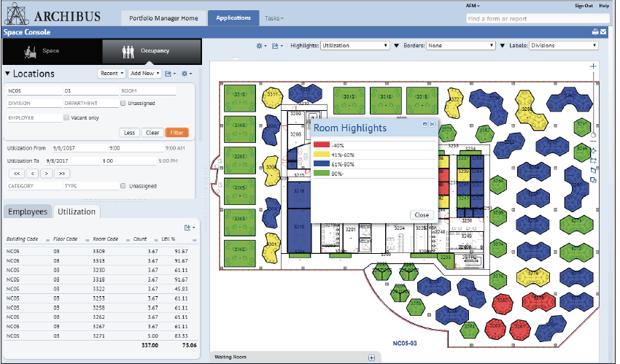Open the AFM user dropdown
The width and height of the screenshot is (620, 364).
click(x=473, y=6)
